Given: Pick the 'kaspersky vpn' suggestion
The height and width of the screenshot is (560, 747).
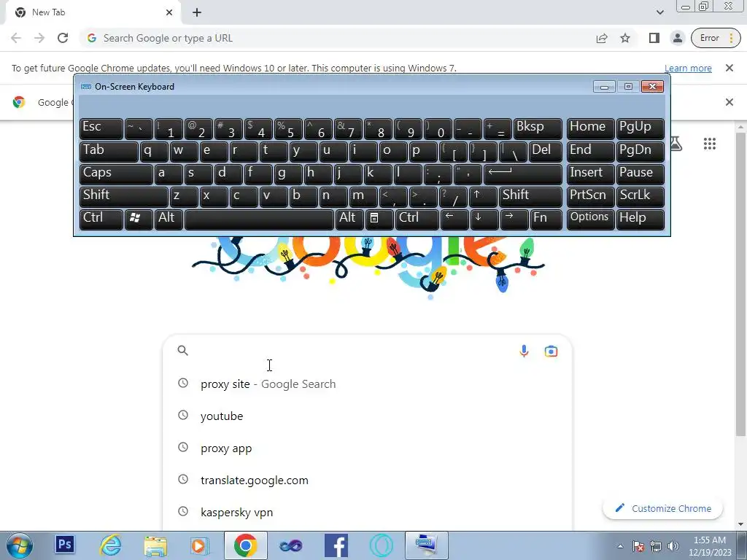Looking at the screenshot, I should tap(368, 513).
